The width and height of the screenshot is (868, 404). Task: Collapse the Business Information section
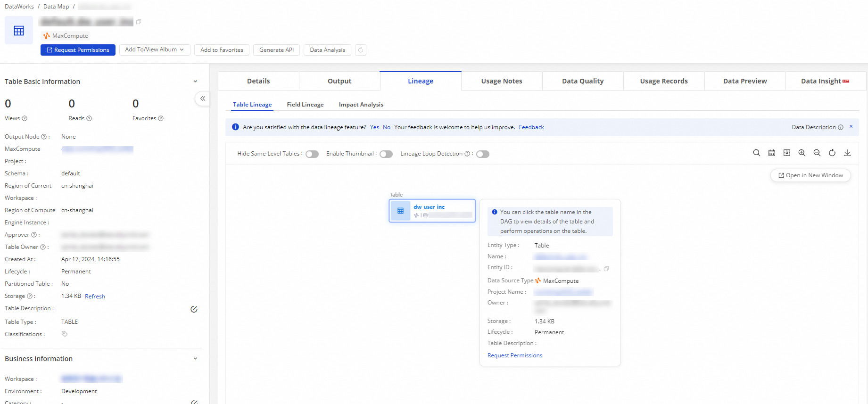pyautogui.click(x=195, y=359)
